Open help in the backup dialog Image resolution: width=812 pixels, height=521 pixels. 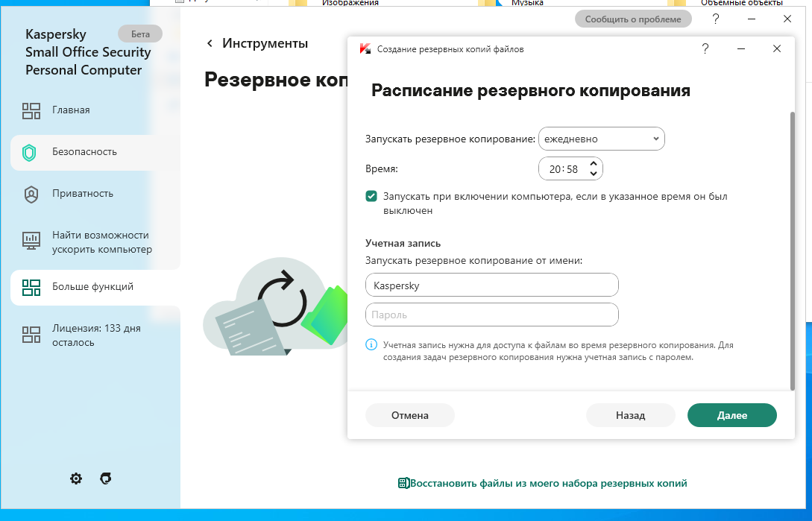705,48
